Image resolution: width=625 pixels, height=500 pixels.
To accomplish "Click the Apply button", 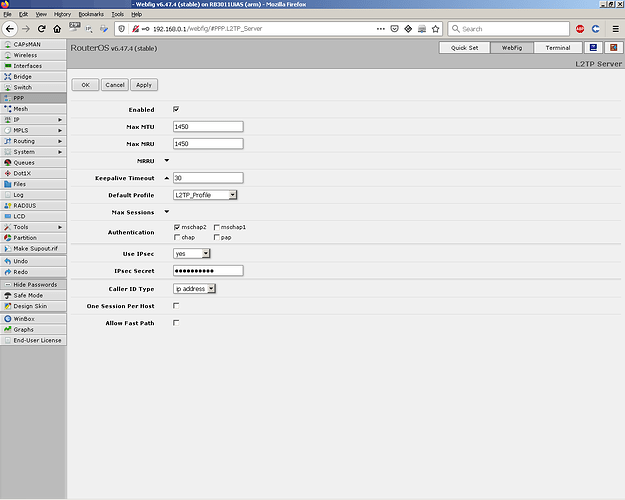I will pyautogui.click(x=144, y=85).
